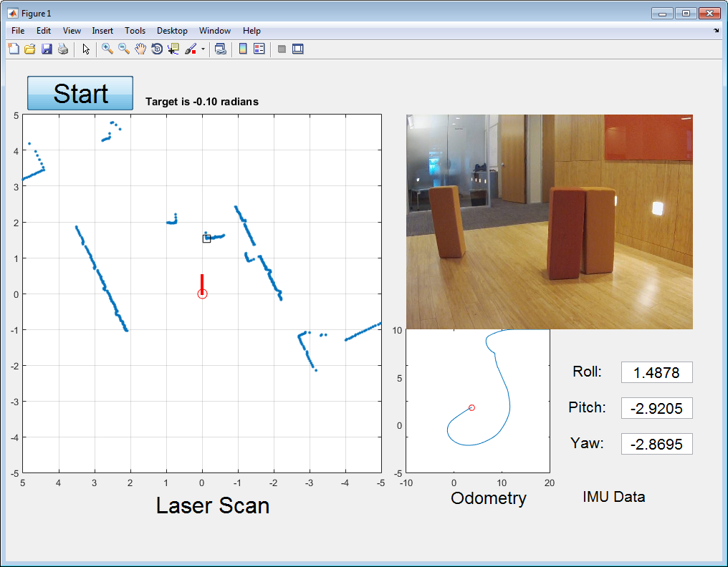
Task: Click the New Figure icon
Action: click(x=13, y=49)
